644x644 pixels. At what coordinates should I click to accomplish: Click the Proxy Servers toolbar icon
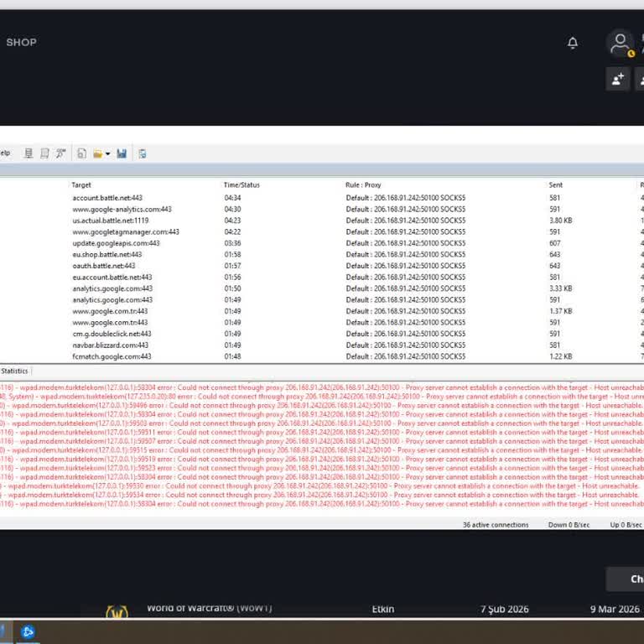click(29, 153)
